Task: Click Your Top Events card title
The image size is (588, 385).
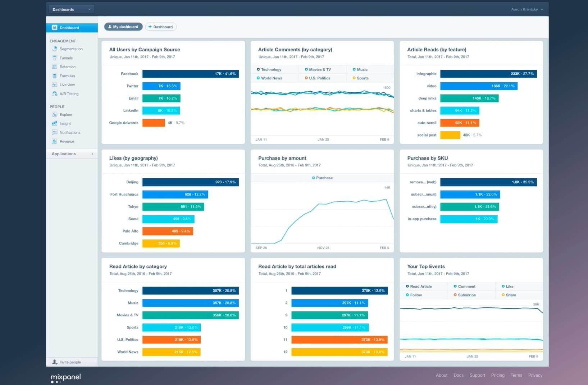Action: click(x=426, y=267)
